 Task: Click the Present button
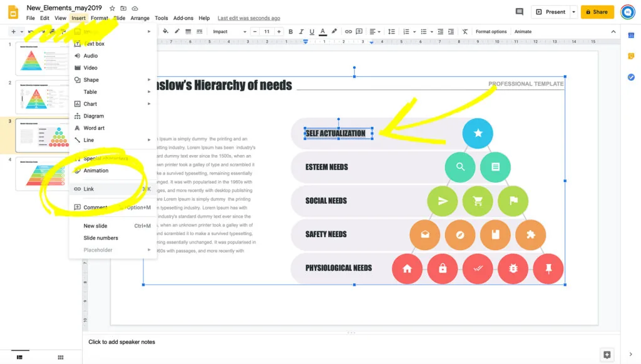click(x=551, y=12)
